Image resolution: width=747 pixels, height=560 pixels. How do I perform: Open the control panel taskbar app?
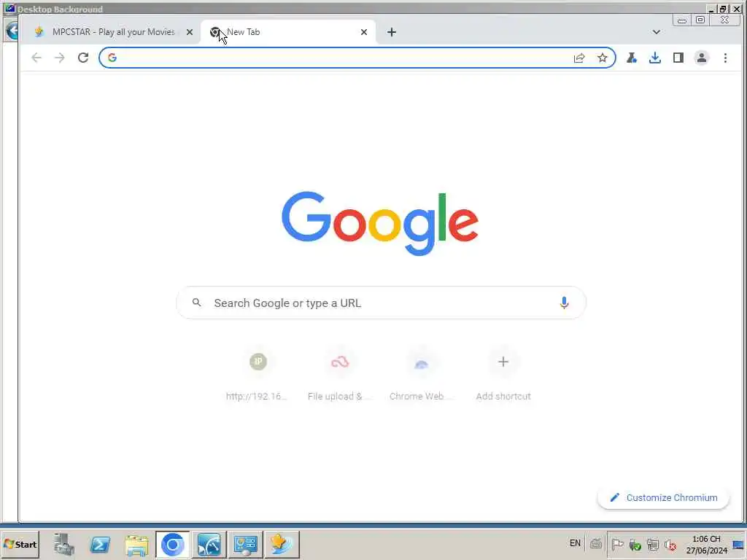245,544
